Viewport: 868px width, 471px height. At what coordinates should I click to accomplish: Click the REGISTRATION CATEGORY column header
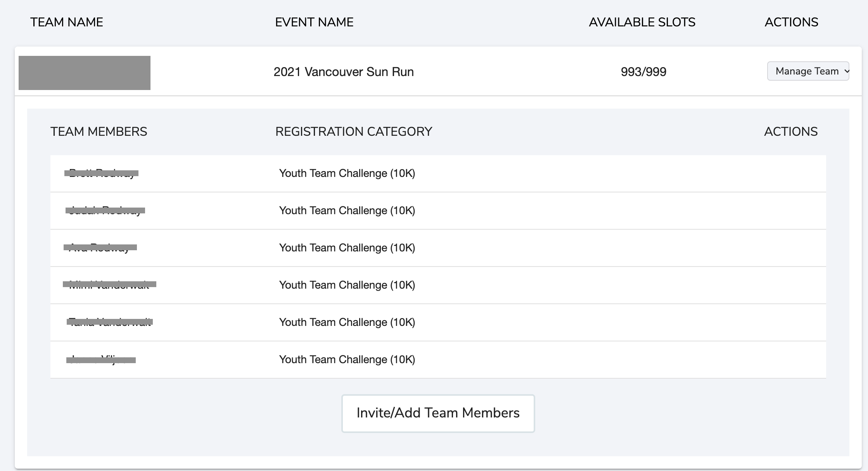pos(353,132)
